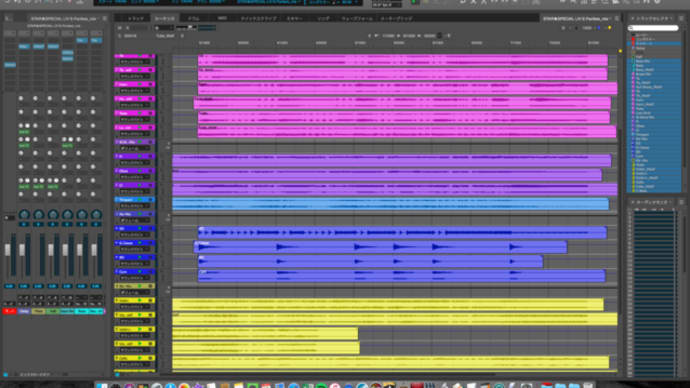Toggle the green play-enable dot on the second pink track
The image size is (690, 388).
point(140,70)
